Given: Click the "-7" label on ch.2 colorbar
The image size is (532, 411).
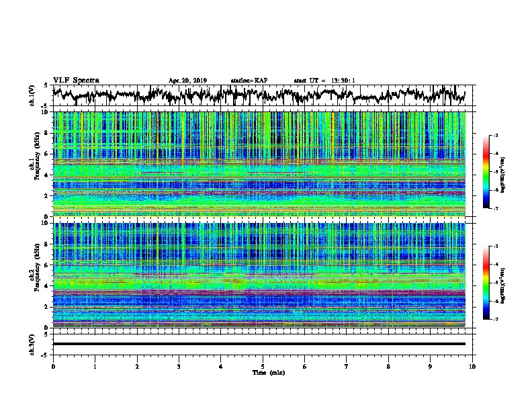Looking at the screenshot, I should pyautogui.click(x=496, y=319).
